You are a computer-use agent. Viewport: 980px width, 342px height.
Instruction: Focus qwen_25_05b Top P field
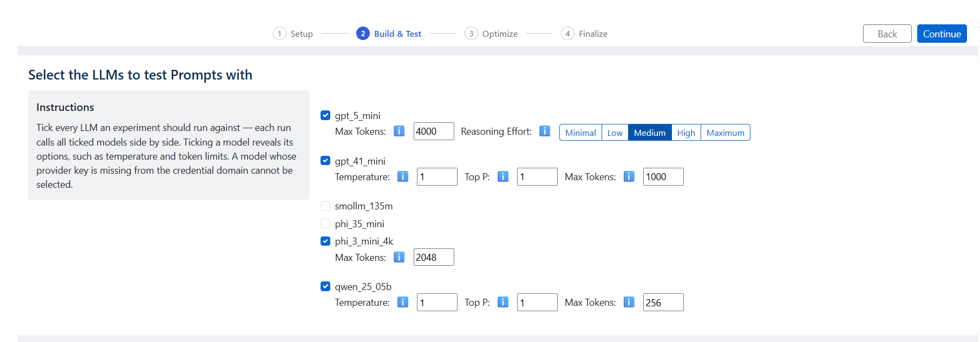pyautogui.click(x=537, y=302)
